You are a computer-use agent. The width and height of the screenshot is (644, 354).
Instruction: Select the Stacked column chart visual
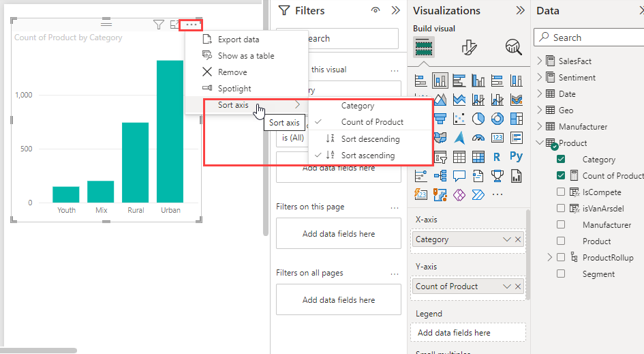coord(440,80)
